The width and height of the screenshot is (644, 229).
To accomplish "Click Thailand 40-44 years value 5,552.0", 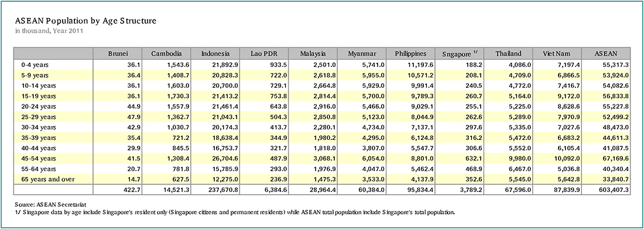I will 519,148.
